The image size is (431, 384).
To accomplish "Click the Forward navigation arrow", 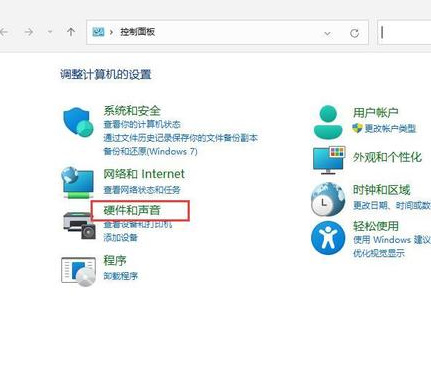I will click(29, 32).
